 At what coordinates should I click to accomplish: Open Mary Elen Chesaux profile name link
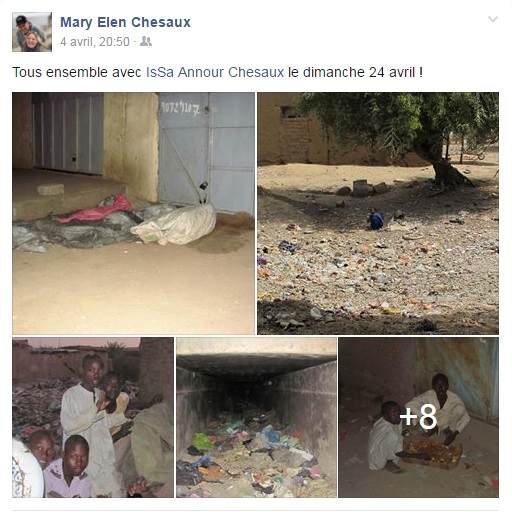tap(125, 22)
